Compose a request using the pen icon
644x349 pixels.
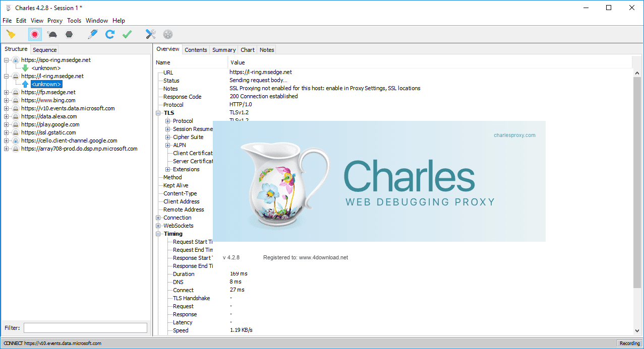(x=92, y=34)
